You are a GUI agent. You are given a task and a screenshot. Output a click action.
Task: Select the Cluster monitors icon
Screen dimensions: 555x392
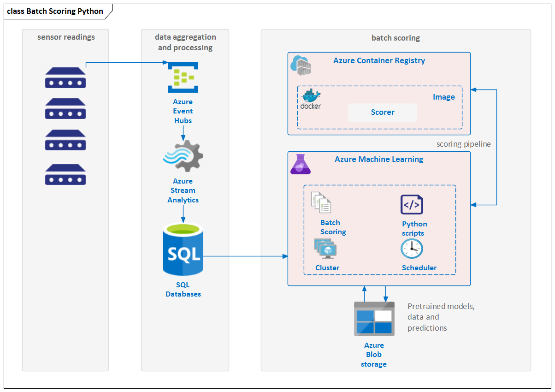[x=325, y=249]
